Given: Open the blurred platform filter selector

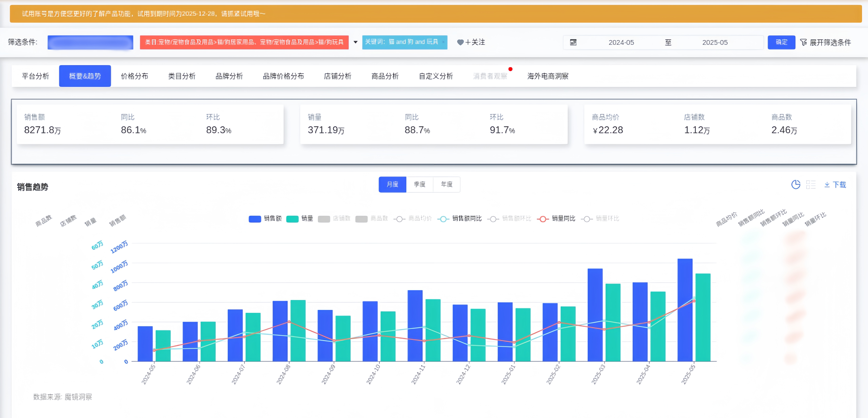Looking at the screenshot, I should (90, 42).
